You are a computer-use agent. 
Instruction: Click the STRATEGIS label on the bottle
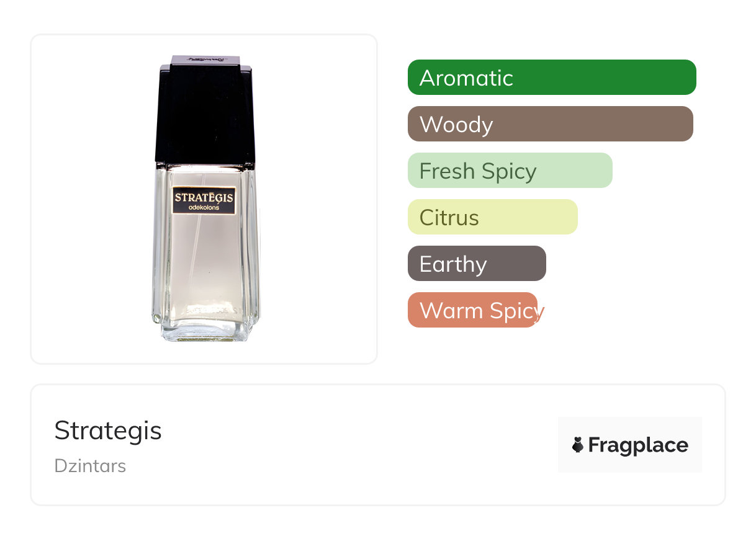point(204,197)
